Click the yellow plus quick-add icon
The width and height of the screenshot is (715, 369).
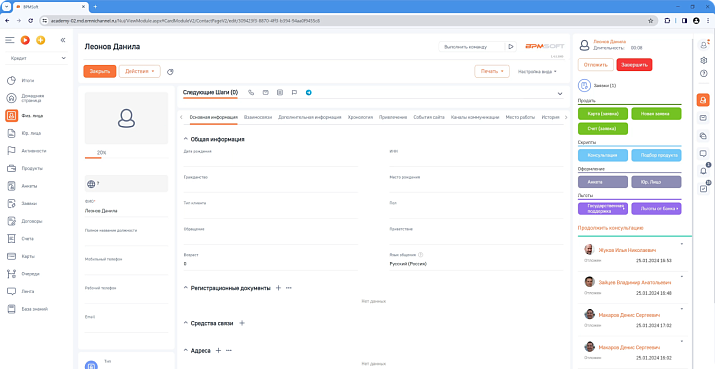click(41, 40)
